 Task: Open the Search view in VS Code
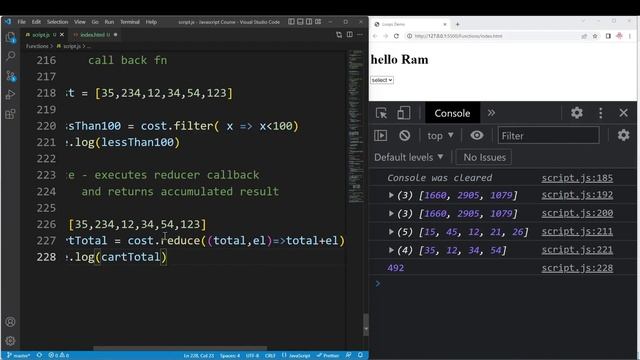coord(11,56)
